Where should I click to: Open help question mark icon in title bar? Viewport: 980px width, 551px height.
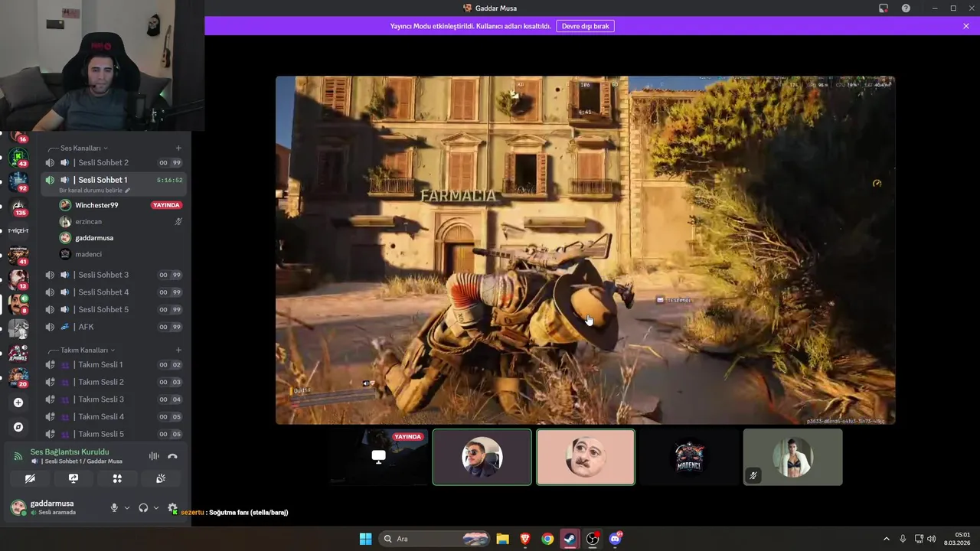click(906, 8)
